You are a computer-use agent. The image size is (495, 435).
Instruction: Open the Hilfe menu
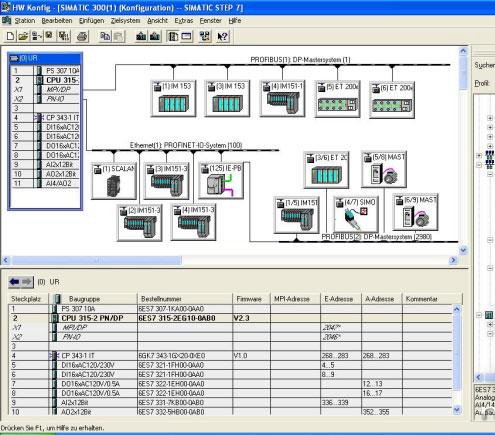[x=235, y=21]
